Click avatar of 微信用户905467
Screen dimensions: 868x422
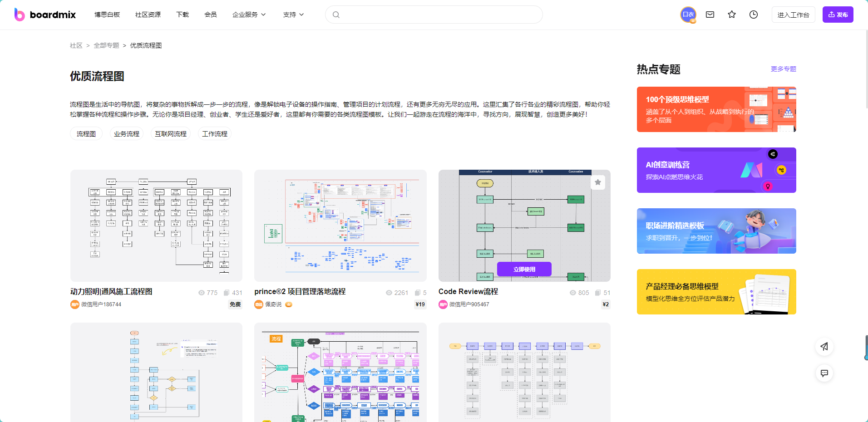pos(443,304)
